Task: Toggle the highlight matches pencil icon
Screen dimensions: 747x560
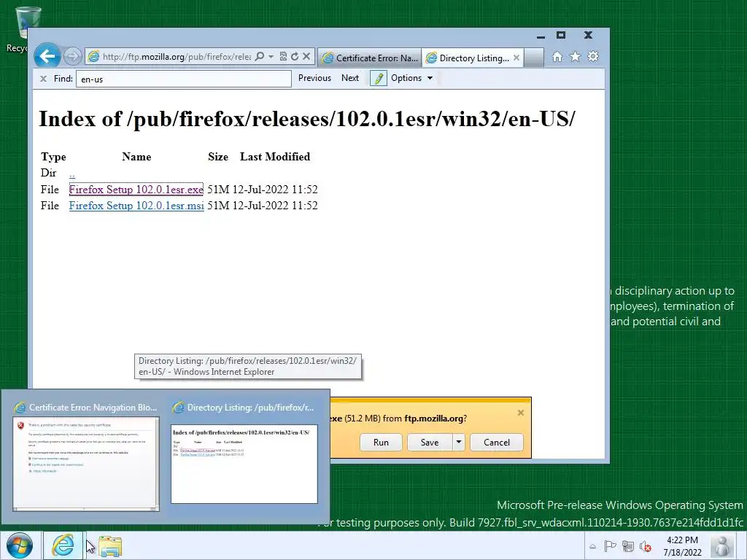Action: pos(379,78)
